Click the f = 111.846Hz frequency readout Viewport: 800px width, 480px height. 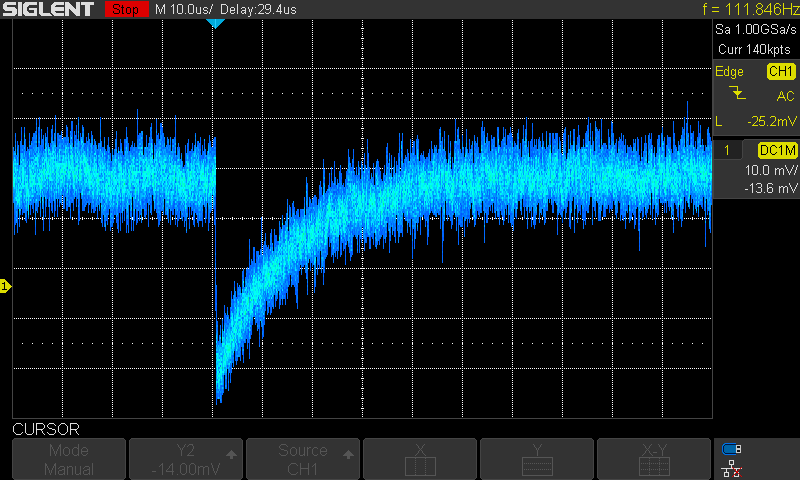751,9
